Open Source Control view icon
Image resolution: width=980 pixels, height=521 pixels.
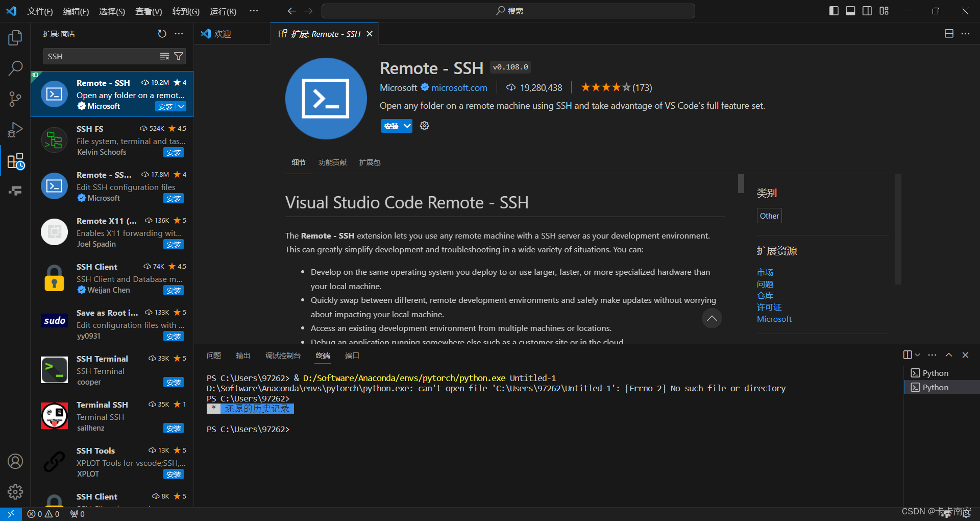pyautogui.click(x=15, y=99)
